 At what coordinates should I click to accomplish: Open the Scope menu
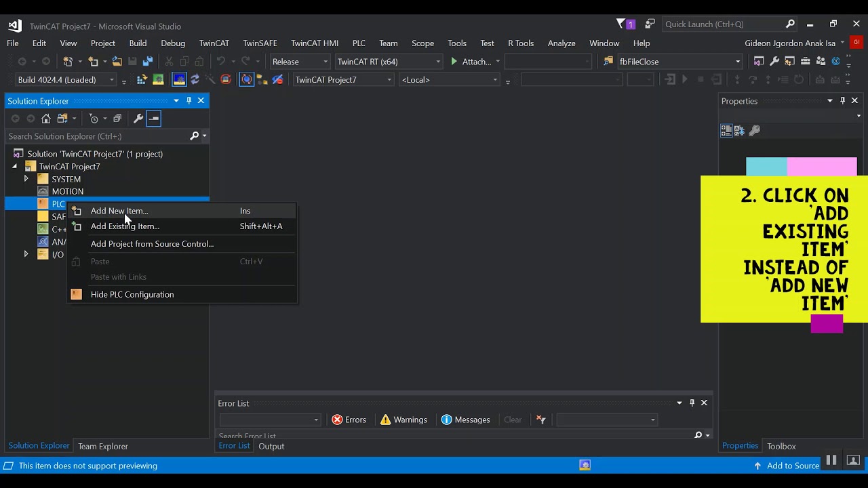pos(422,43)
